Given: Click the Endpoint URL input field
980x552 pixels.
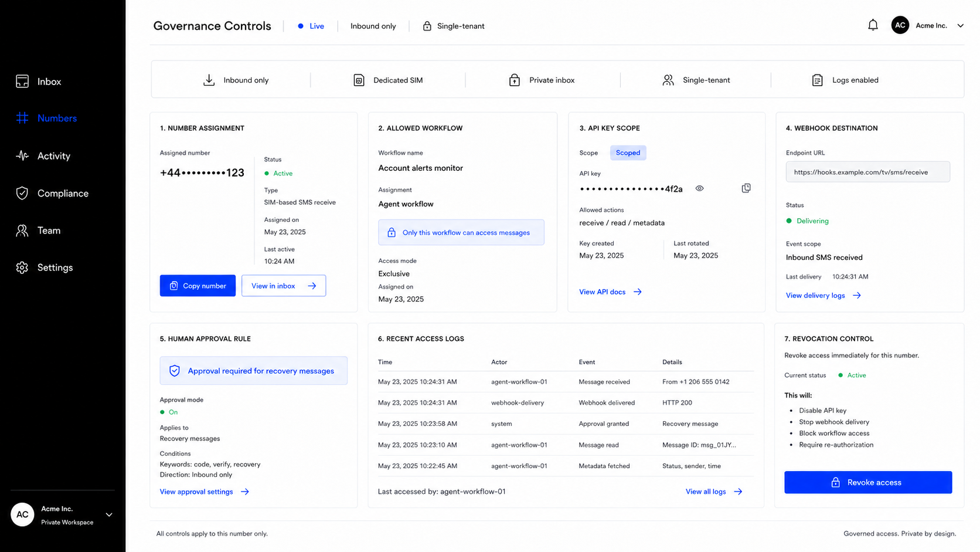Looking at the screenshot, I should tap(867, 172).
